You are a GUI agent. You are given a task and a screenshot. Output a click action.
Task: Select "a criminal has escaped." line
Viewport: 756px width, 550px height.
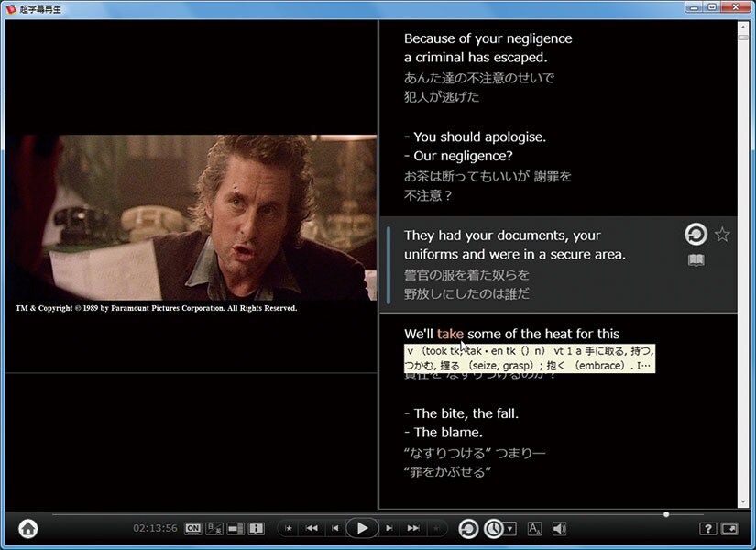tap(476, 58)
